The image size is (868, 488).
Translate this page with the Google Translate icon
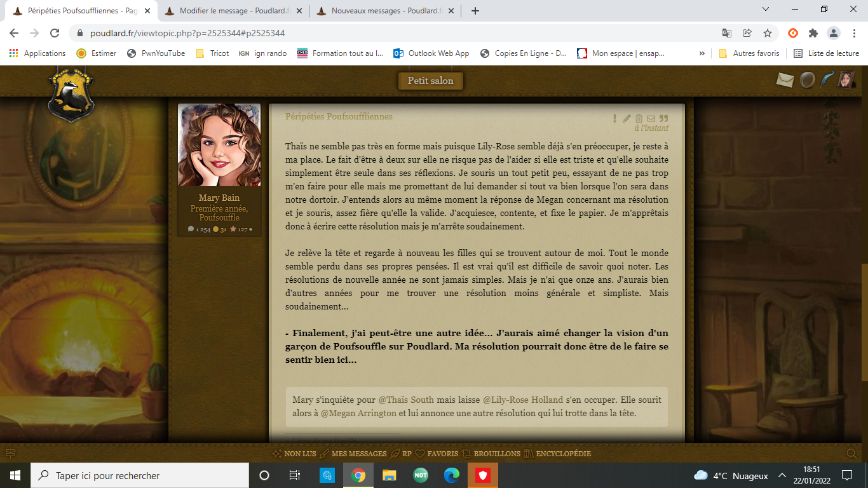tap(727, 33)
